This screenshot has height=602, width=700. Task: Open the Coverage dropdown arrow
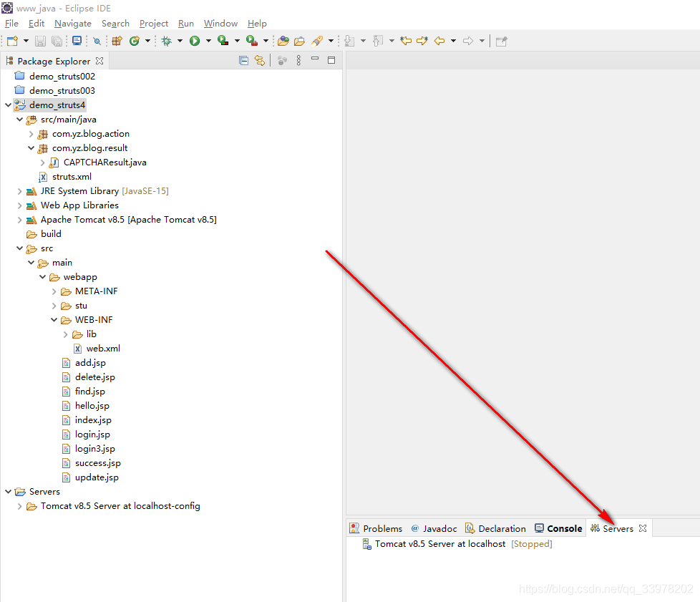pyautogui.click(x=237, y=41)
